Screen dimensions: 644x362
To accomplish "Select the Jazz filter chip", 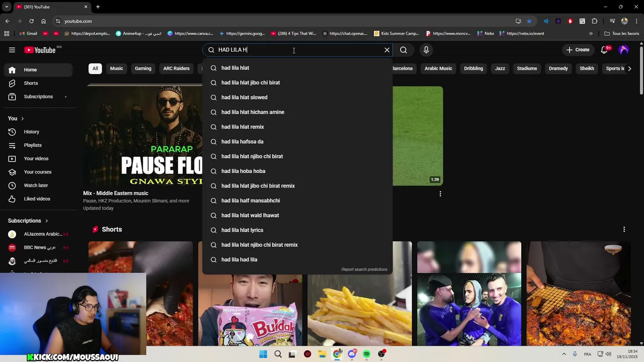I will [x=500, y=68].
